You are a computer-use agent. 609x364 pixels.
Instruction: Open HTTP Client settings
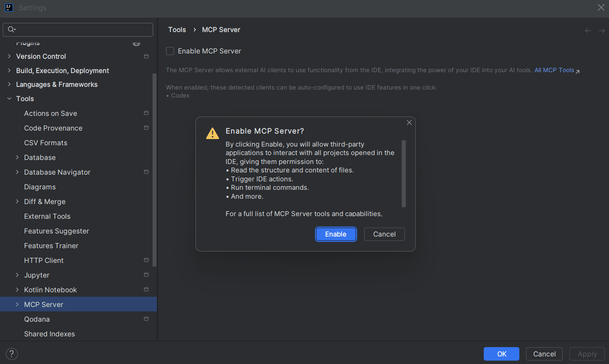(x=44, y=261)
